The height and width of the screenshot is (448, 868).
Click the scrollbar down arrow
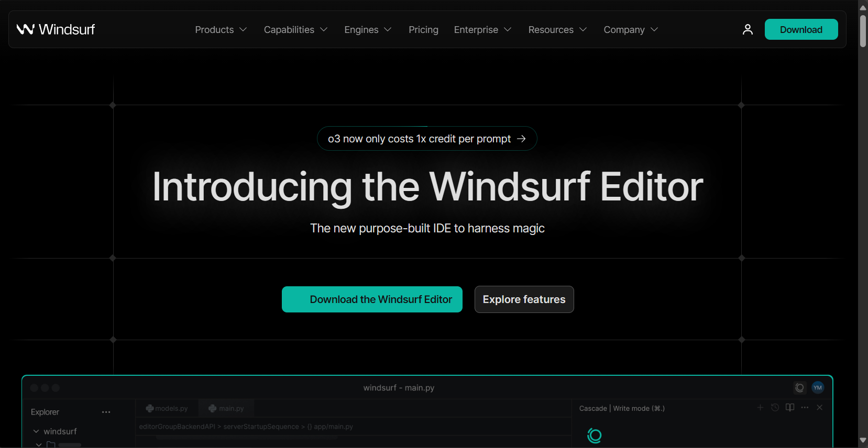[x=863, y=441]
